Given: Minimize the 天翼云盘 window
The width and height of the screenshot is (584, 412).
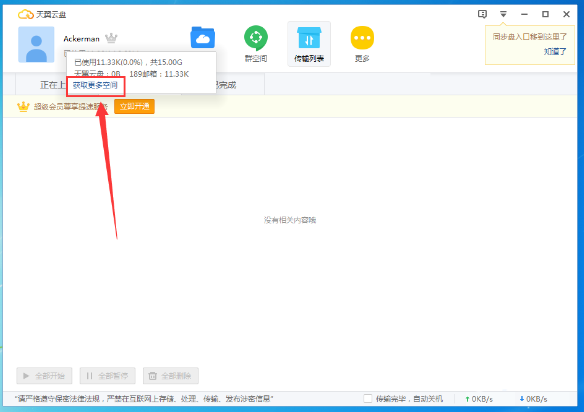Looking at the screenshot, I should [524, 14].
